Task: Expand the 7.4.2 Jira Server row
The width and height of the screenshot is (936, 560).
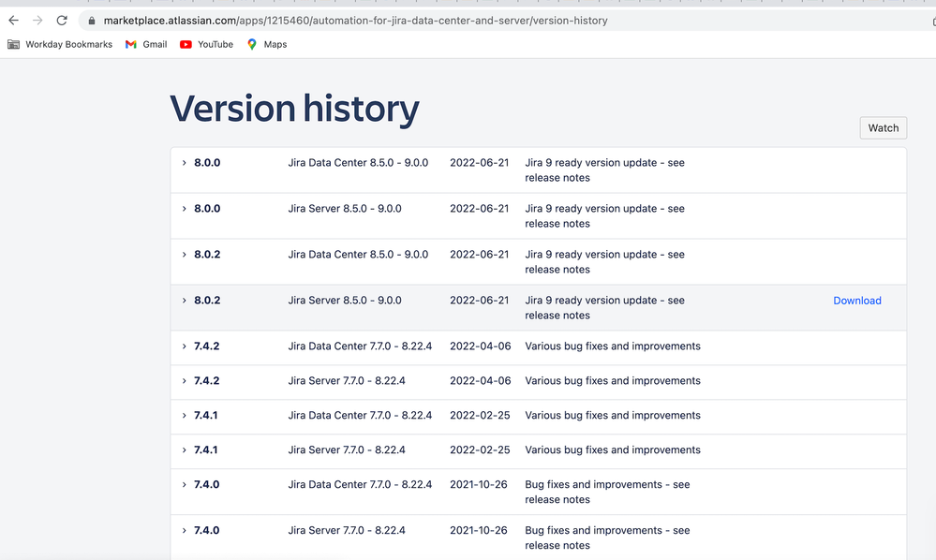Action: click(x=184, y=381)
